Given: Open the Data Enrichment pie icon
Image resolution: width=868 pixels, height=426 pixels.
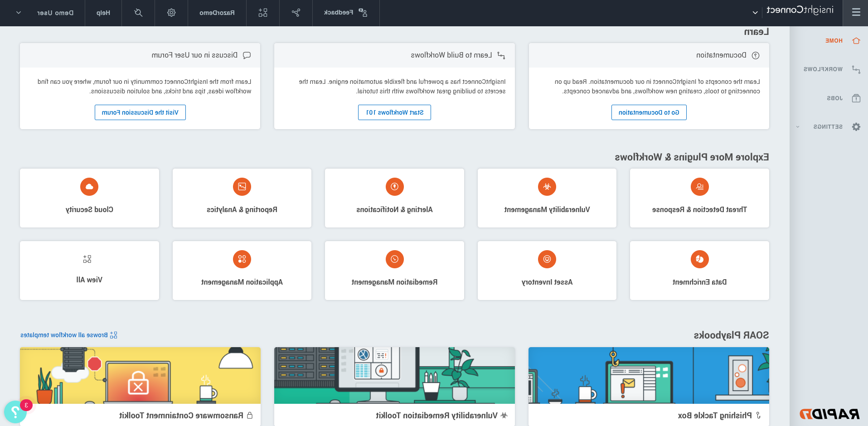Looking at the screenshot, I should (x=700, y=259).
